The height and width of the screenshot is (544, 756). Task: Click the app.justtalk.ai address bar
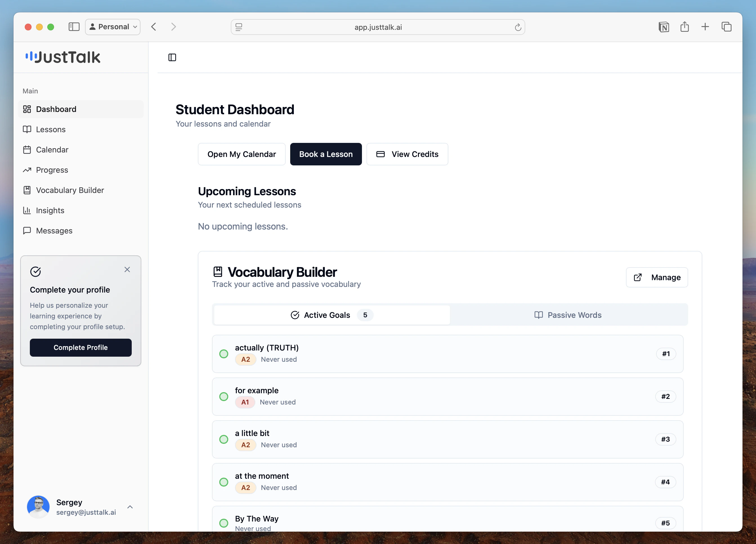[x=378, y=27]
